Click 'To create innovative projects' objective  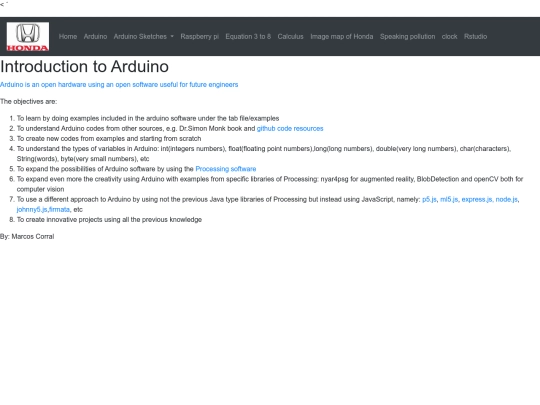(109, 220)
